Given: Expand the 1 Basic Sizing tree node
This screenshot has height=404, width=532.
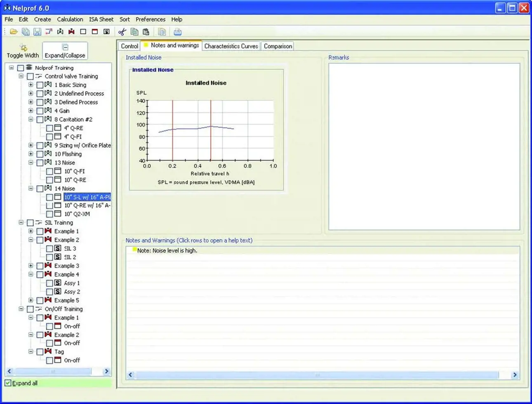Looking at the screenshot, I should click(x=31, y=85).
